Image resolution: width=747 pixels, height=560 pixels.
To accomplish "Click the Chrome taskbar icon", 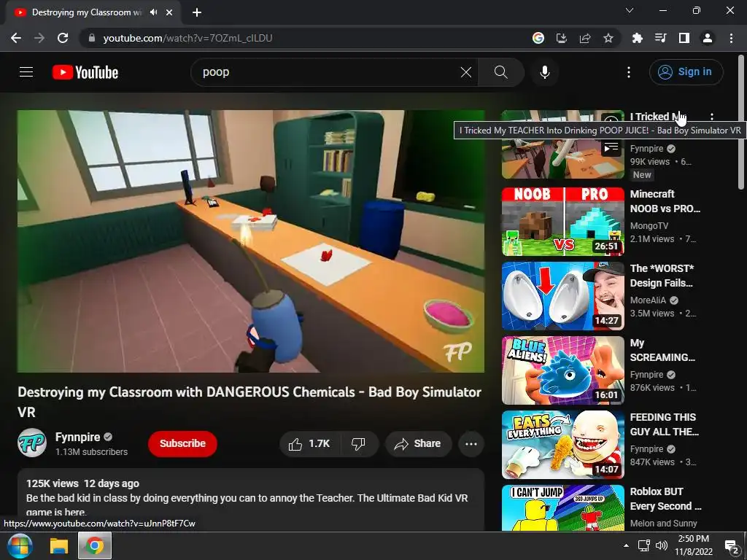I will pyautogui.click(x=94, y=545).
